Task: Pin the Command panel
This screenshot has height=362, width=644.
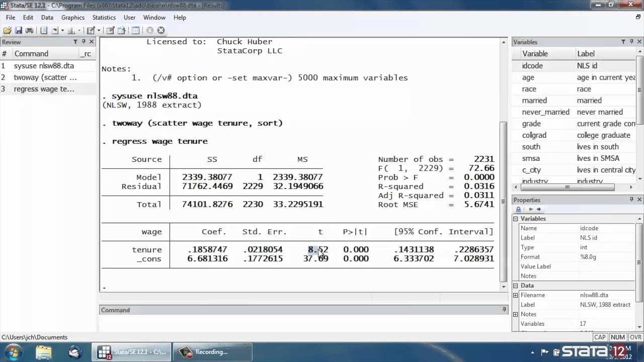Action: click(504, 310)
